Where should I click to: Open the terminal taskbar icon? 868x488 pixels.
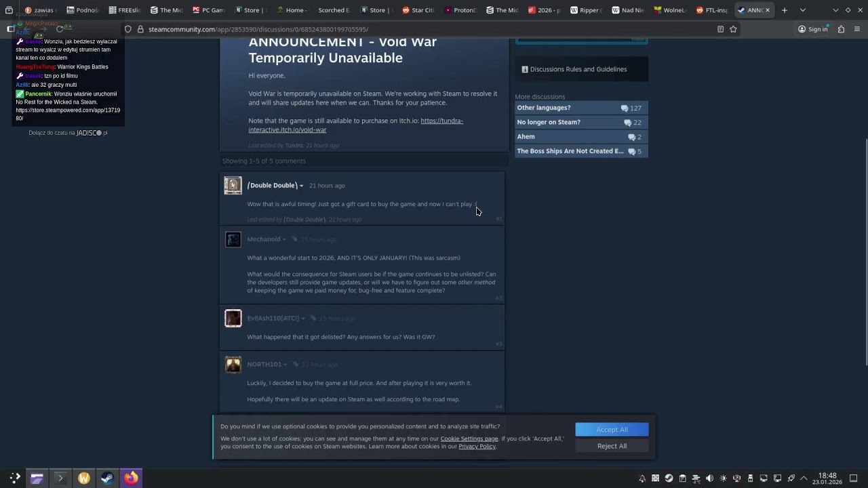coord(60,478)
